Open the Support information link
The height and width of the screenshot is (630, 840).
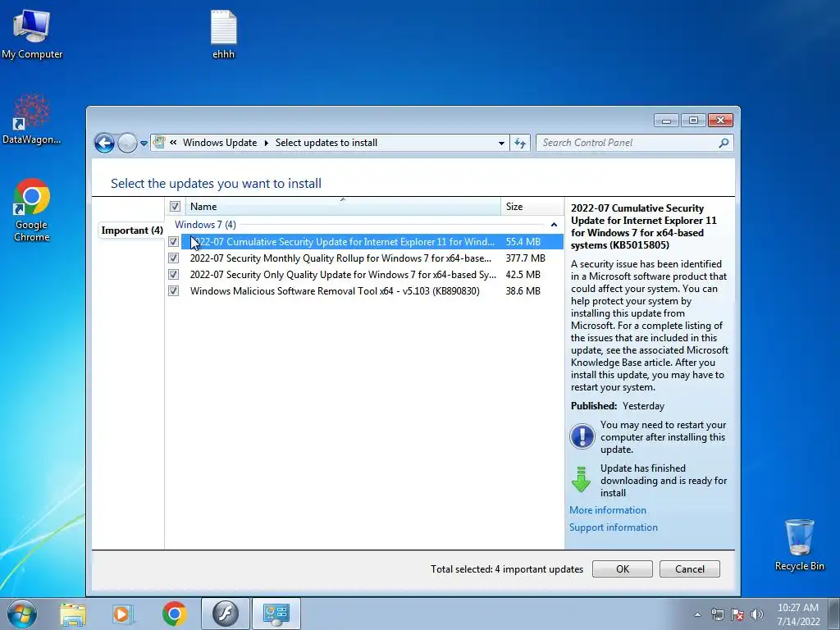[614, 527]
